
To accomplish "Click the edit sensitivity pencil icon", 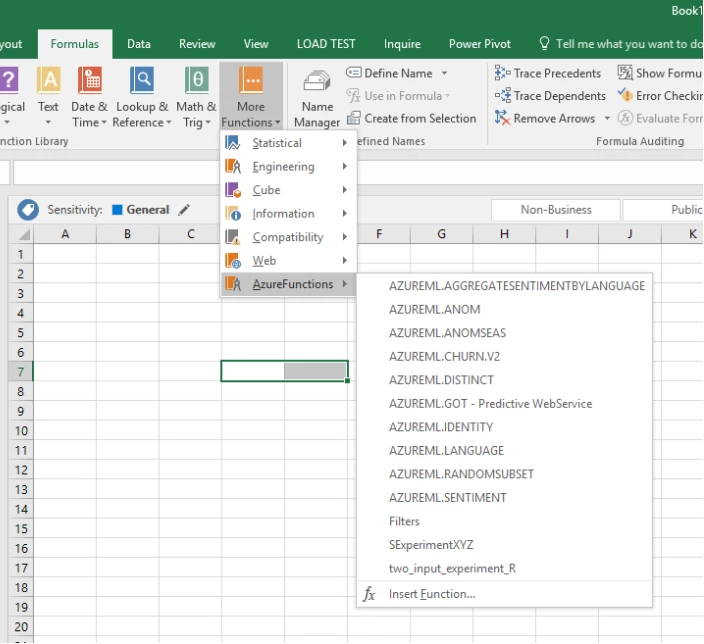I will (184, 210).
